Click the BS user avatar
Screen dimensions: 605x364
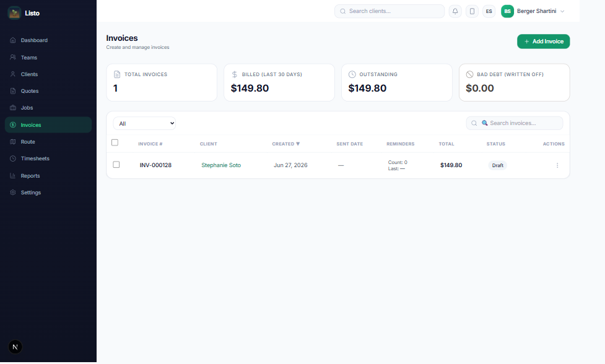[507, 11]
